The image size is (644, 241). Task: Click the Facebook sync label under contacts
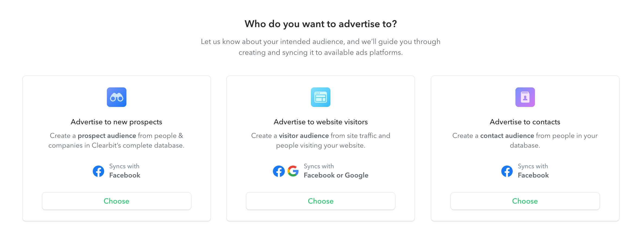point(533,175)
